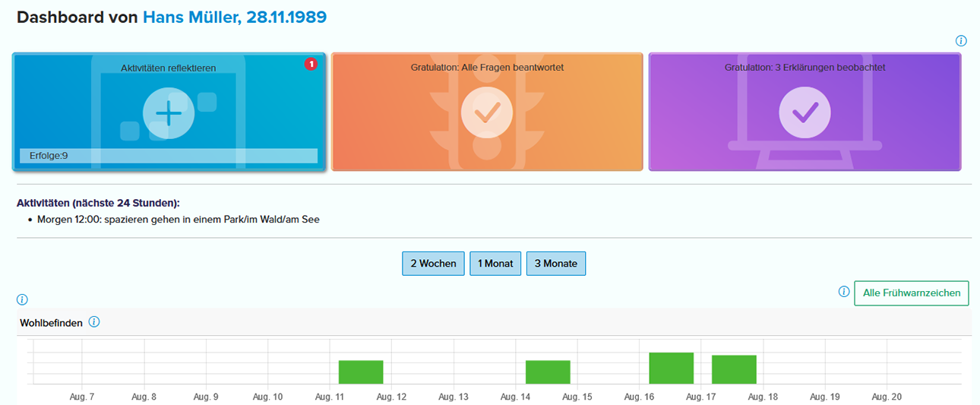The height and width of the screenshot is (405, 980).
Task: Click the Erfolge:9 progress bar
Action: click(x=168, y=156)
